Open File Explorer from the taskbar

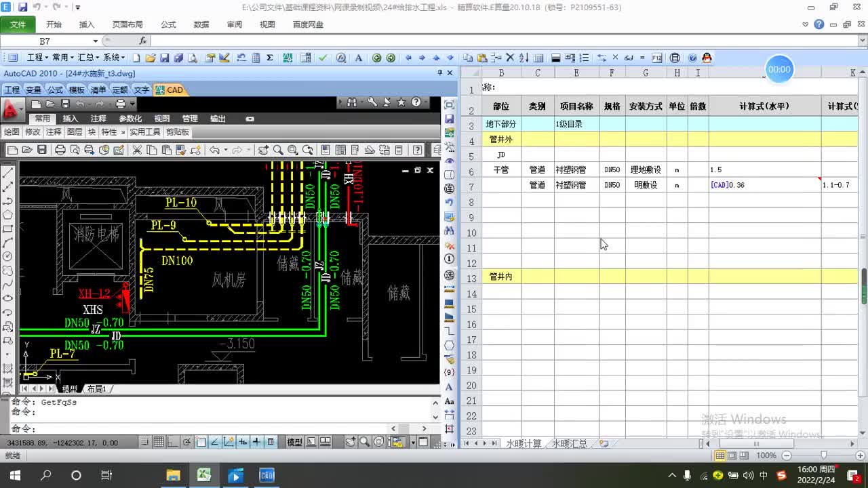(173, 475)
